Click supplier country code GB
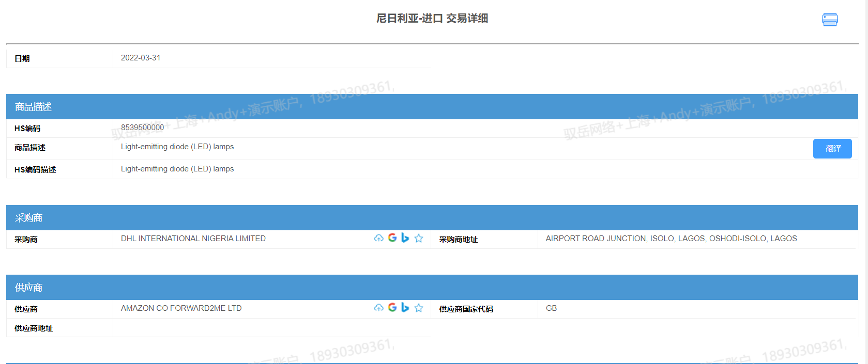The height and width of the screenshot is (364, 868). point(551,308)
